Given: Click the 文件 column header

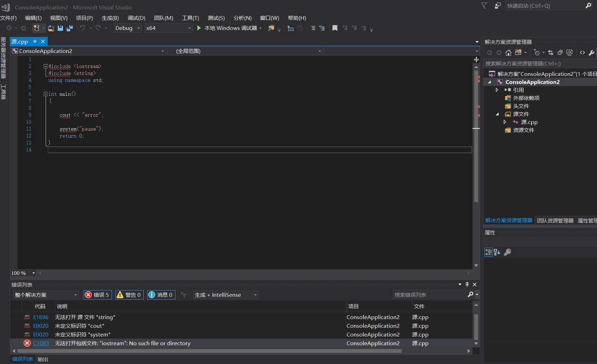Looking at the screenshot, I should click(442, 307).
